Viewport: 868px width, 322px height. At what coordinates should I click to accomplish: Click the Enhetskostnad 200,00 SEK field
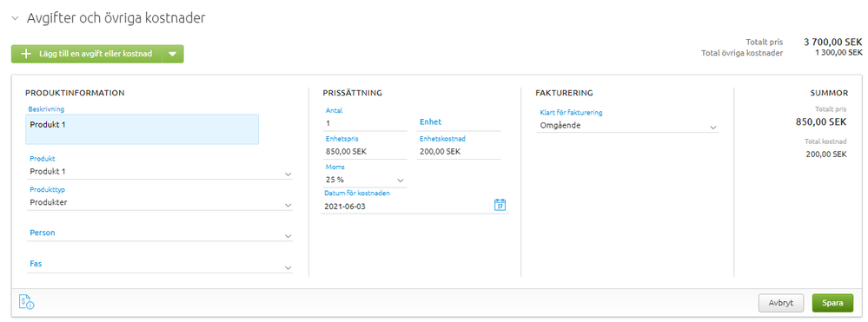459,151
